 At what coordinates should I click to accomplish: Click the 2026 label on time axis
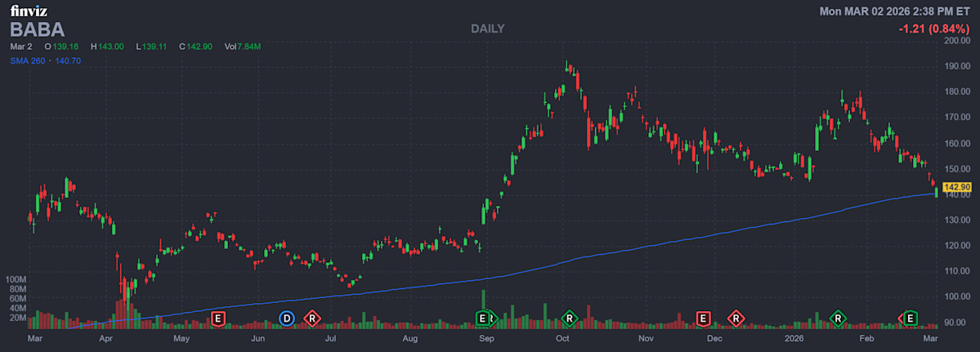click(794, 337)
